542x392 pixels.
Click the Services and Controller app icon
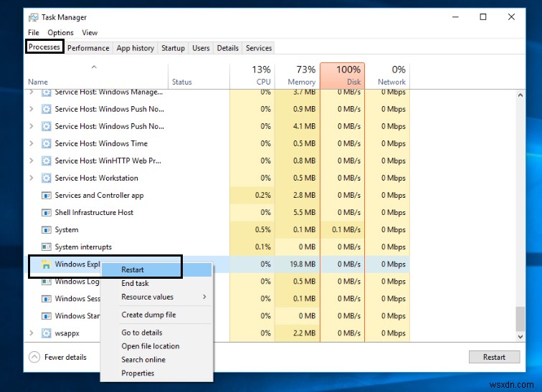(47, 195)
